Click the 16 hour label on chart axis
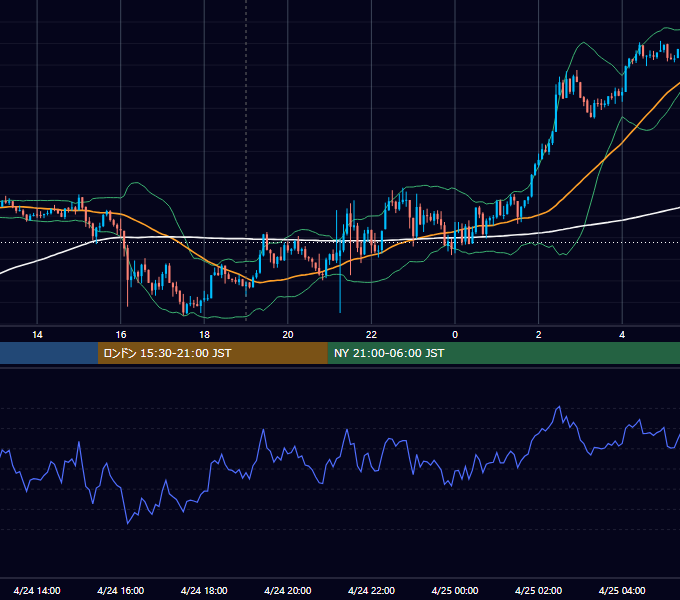Viewport: 680px width, 600px height. click(121, 335)
